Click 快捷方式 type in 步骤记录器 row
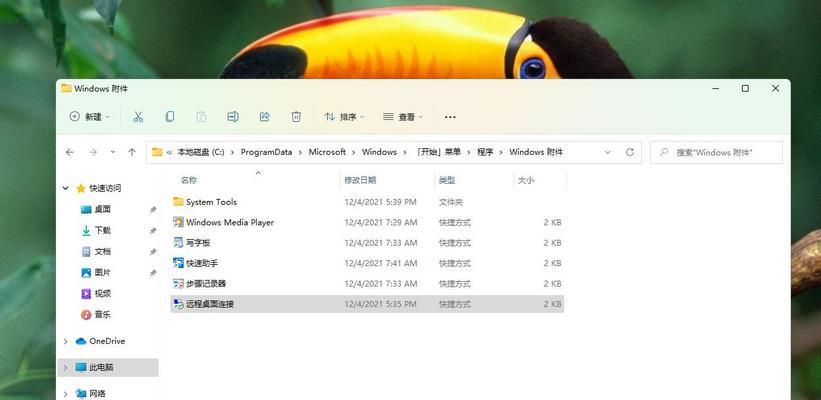This screenshot has width=821, height=400. [x=454, y=284]
